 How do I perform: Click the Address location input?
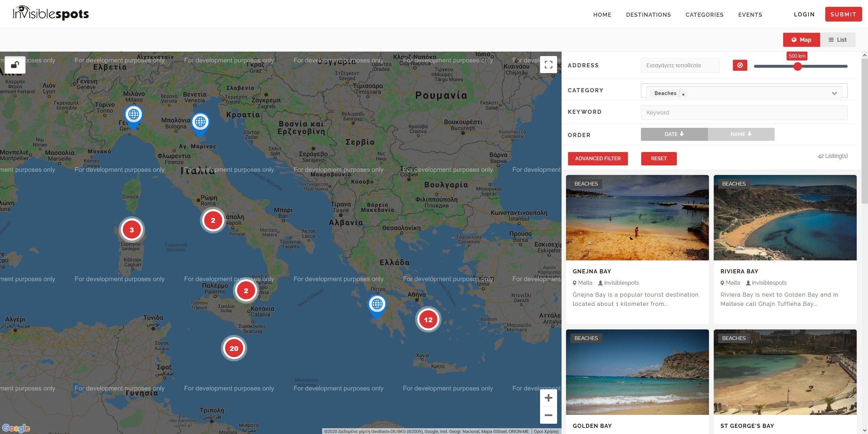click(680, 65)
